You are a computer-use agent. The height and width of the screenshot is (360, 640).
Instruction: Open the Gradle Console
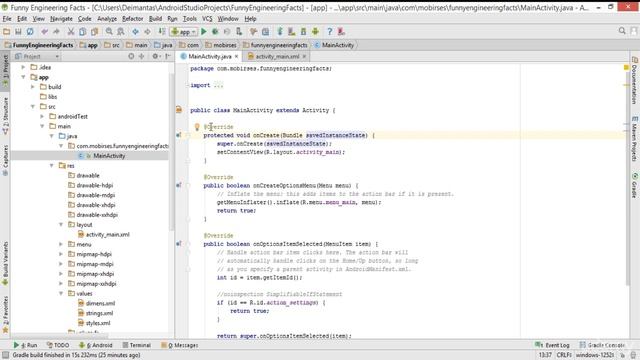click(602, 345)
